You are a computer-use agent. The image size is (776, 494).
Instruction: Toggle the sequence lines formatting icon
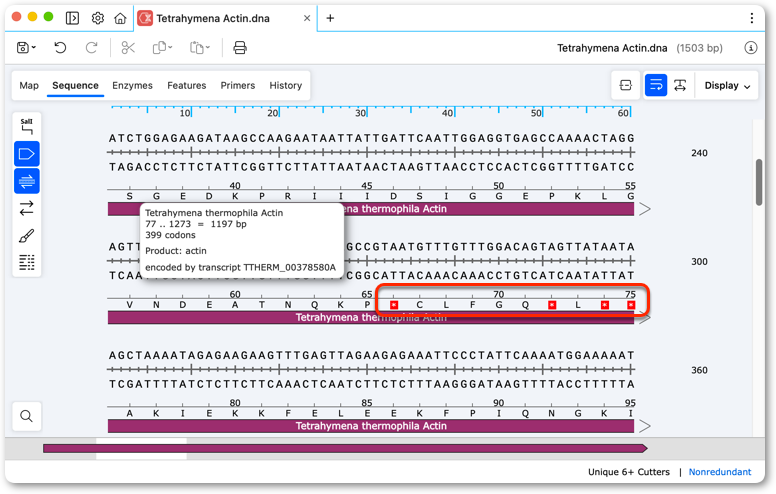coord(27,262)
